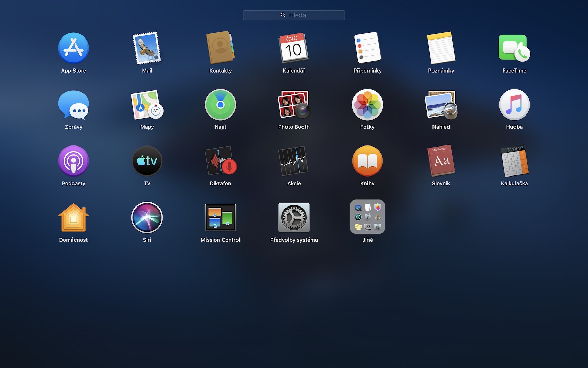Open the Domácnost home app
Image resolution: width=588 pixels, height=368 pixels.
coord(73,217)
